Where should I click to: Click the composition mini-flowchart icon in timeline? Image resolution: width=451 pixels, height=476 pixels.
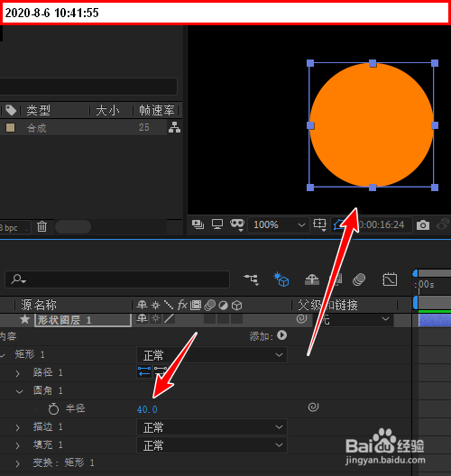coord(251,279)
